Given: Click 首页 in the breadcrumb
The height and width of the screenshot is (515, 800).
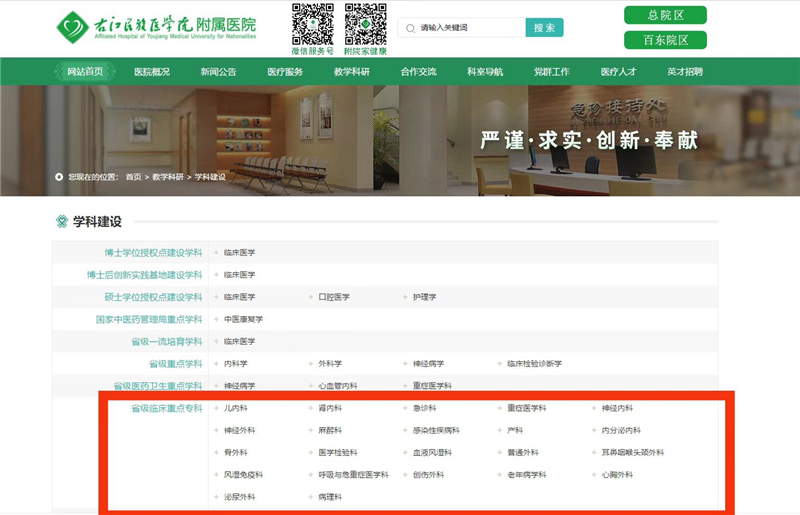Looking at the screenshot, I should (133, 177).
